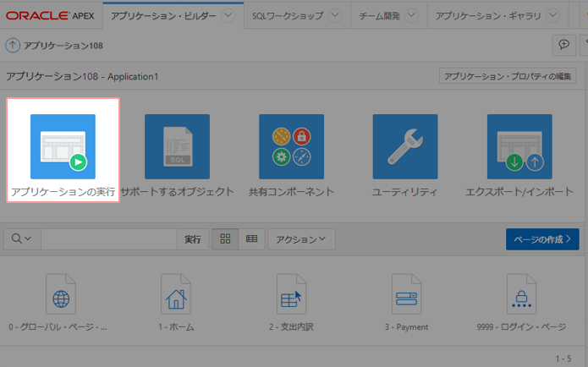Viewport: 588px width, 367px height.
Task: Click the Oracle APEX logo
Action: click(x=50, y=16)
